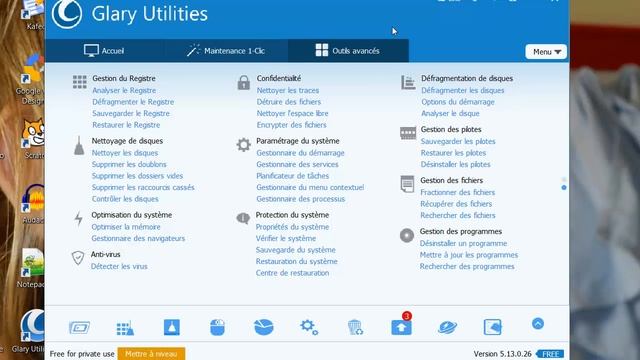Click Paramétrage du système gear icon
This screenshot has width=640, height=360.
pos(244,144)
